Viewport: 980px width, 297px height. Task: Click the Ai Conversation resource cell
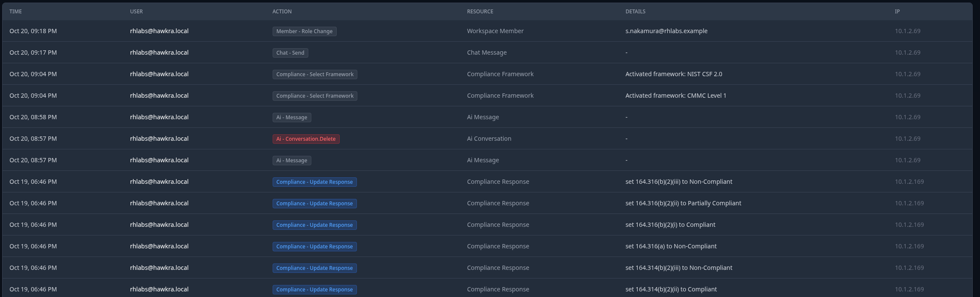(489, 139)
